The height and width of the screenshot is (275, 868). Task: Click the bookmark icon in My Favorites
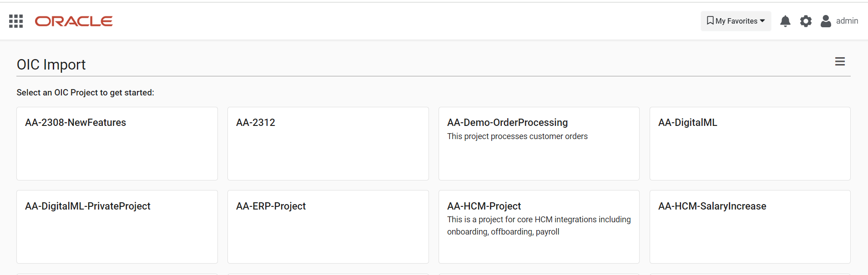point(710,21)
